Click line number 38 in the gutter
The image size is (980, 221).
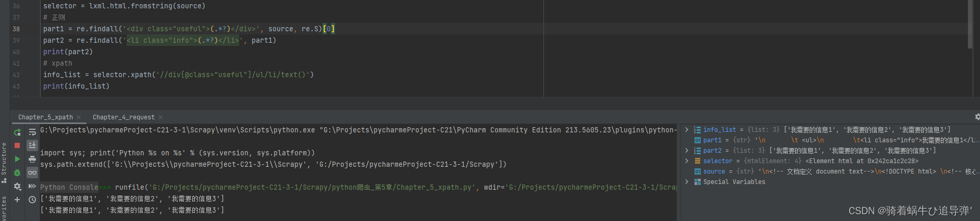point(16,29)
